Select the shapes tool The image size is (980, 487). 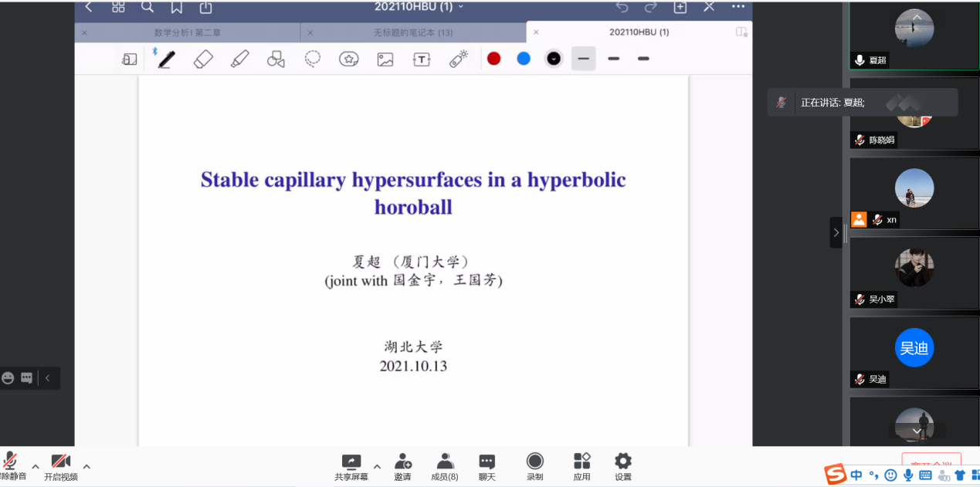[276, 59]
